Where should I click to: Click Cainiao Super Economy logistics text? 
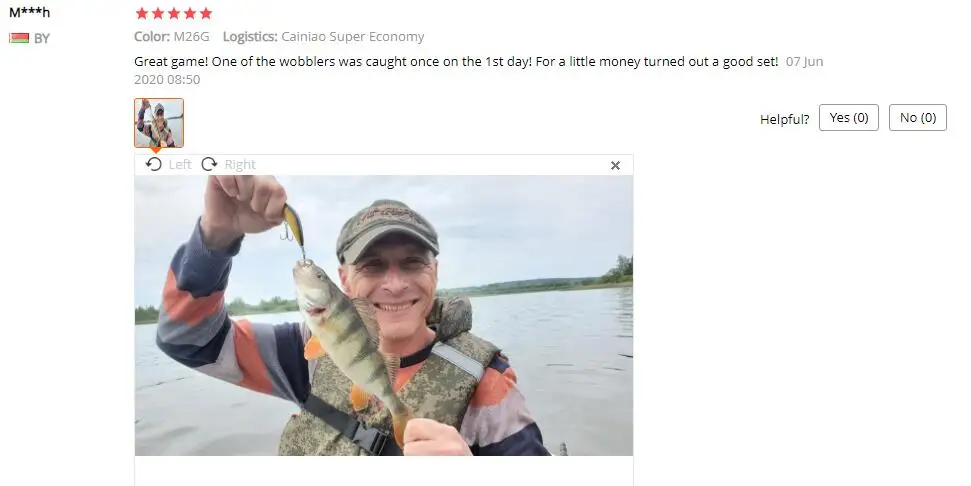click(x=352, y=37)
